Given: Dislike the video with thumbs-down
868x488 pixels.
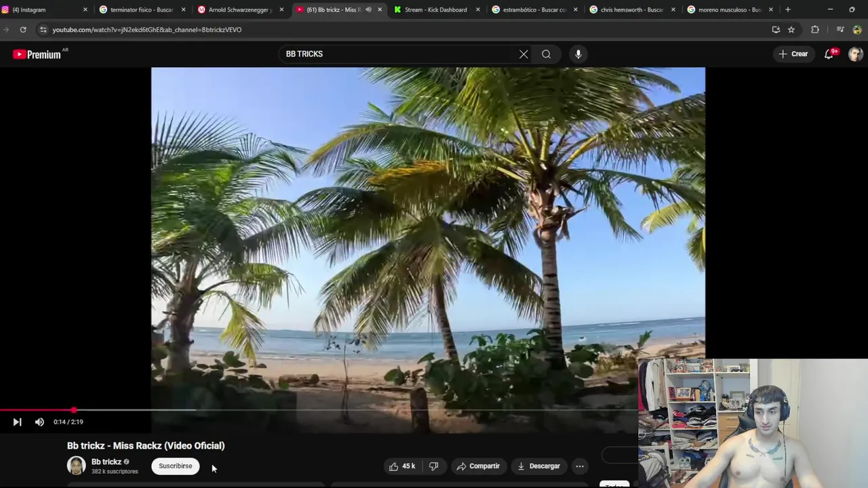Looking at the screenshot, I should (x=434, y=466).
